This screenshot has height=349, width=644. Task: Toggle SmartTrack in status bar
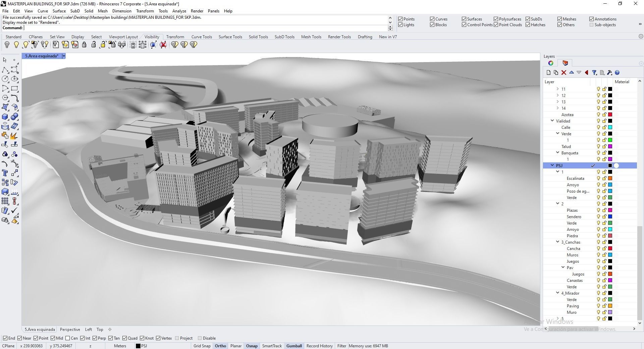pyautogui.click(x=272, y=346)
